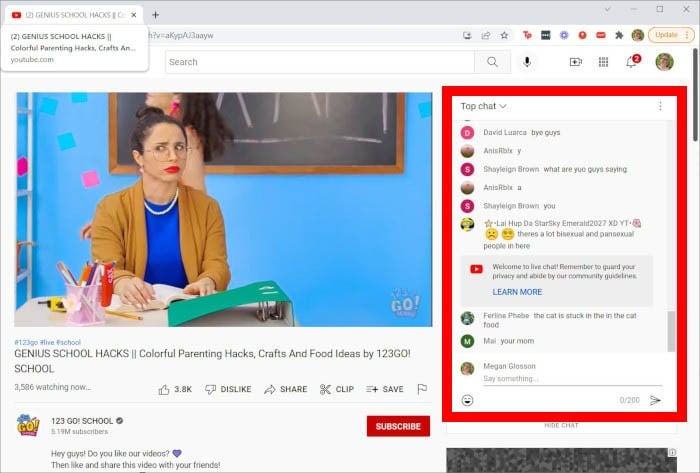
Task: Like the video with thumbs up
Action: (x=175, y=389)
